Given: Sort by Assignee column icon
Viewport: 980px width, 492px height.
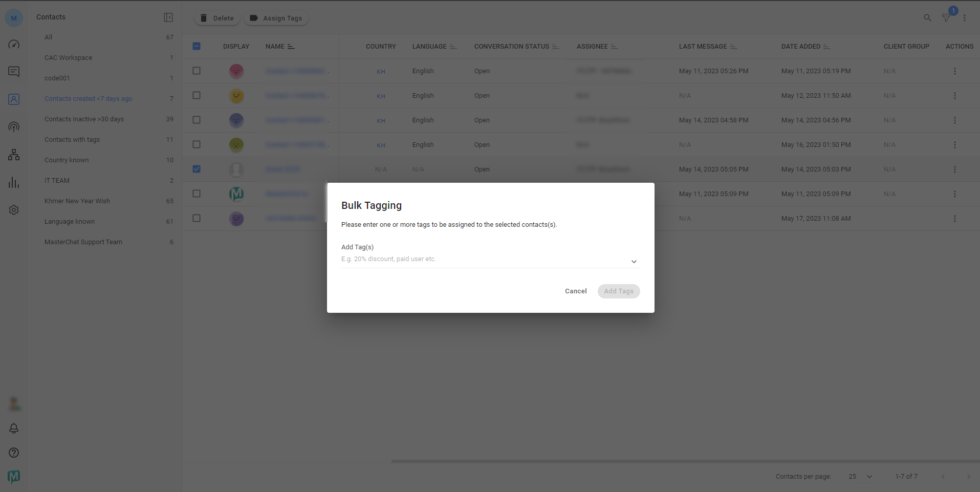Looking at the screenshot, I should pyautogui.click(x=614, y=47).
